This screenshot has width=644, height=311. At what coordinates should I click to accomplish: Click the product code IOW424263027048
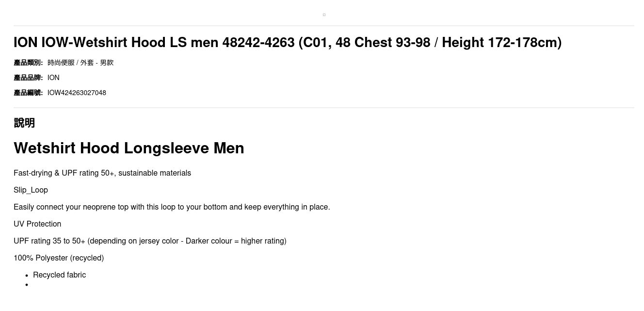(77, 93)
